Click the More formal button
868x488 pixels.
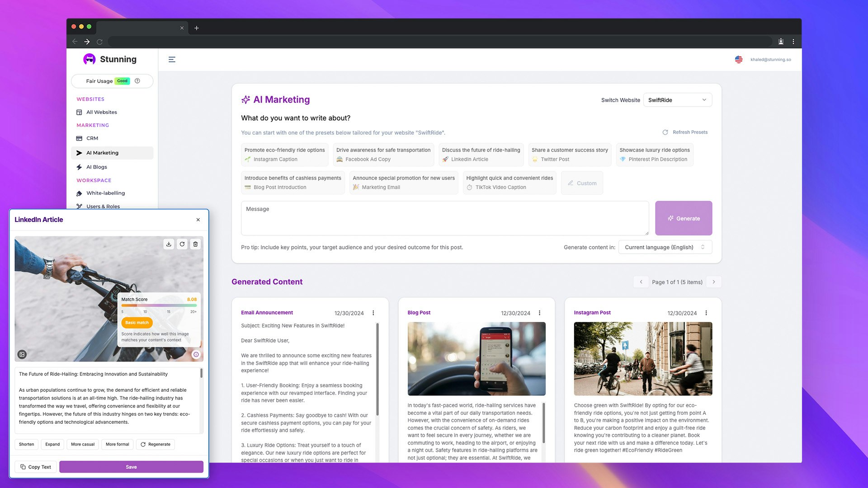click(x=118, y=444)
